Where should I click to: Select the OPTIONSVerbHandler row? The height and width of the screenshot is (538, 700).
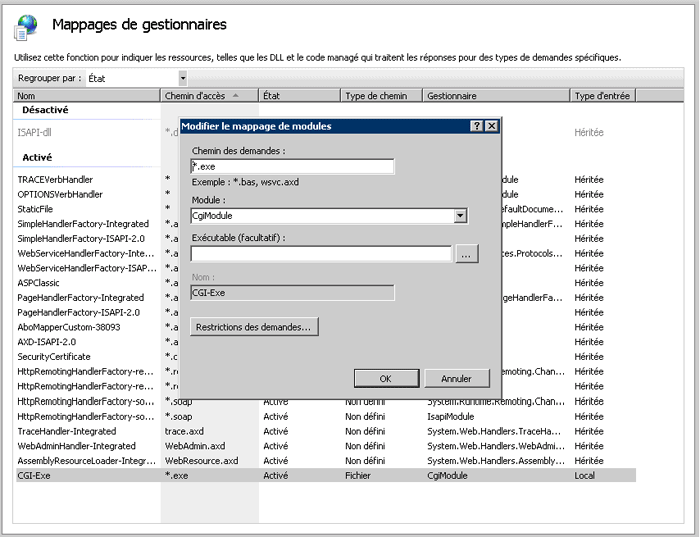pos(60,194)
